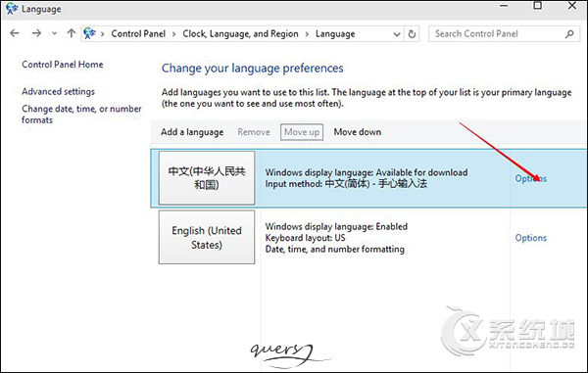The width and height of the screenshot is (588, 373).
Task: Go back with the Back arrow
Action: [x=15, y=33]
